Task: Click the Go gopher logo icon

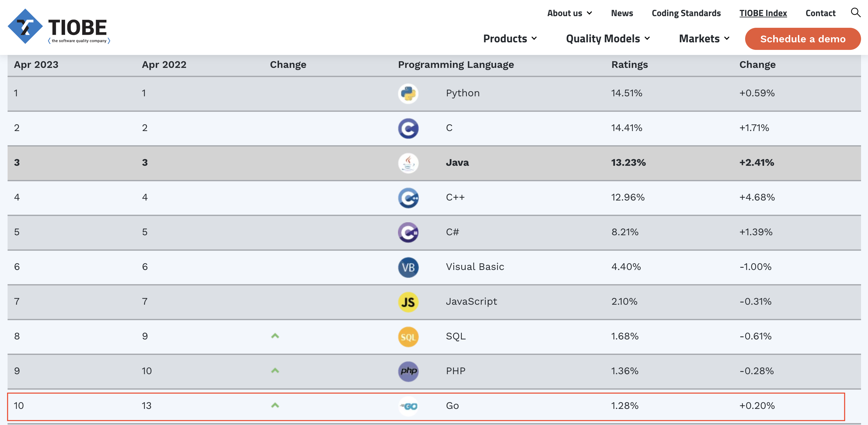Action: (x=408, y=406)
